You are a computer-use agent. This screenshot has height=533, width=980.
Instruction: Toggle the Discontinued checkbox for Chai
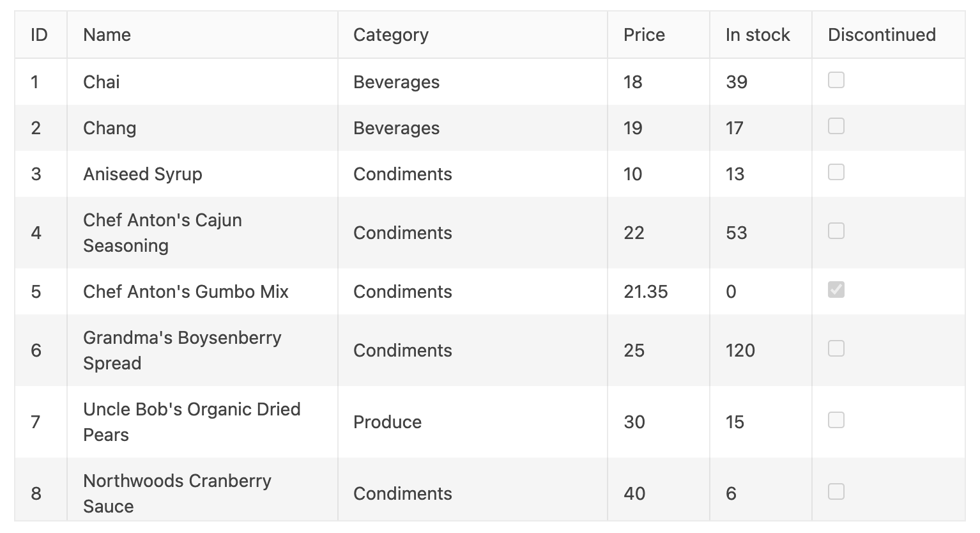[836, 80]
